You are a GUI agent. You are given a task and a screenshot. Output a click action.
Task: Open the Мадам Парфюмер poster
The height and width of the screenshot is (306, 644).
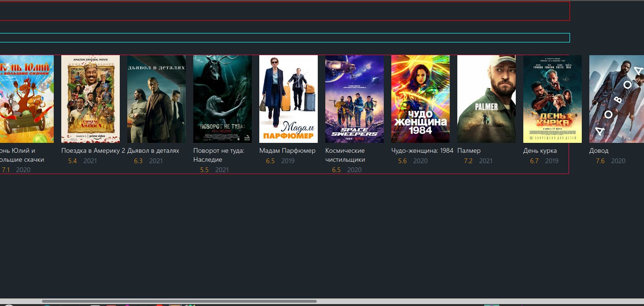click(289, 99)
